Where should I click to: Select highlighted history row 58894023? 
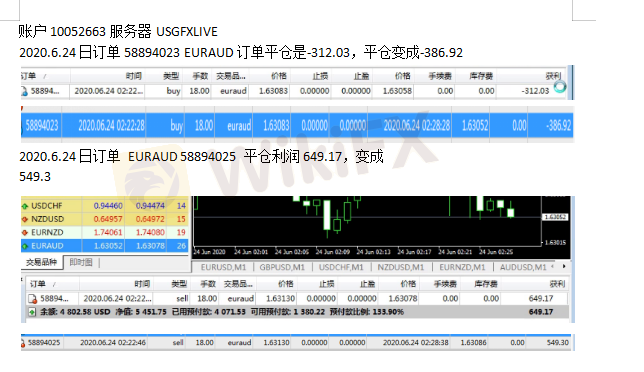click(297, 126)
